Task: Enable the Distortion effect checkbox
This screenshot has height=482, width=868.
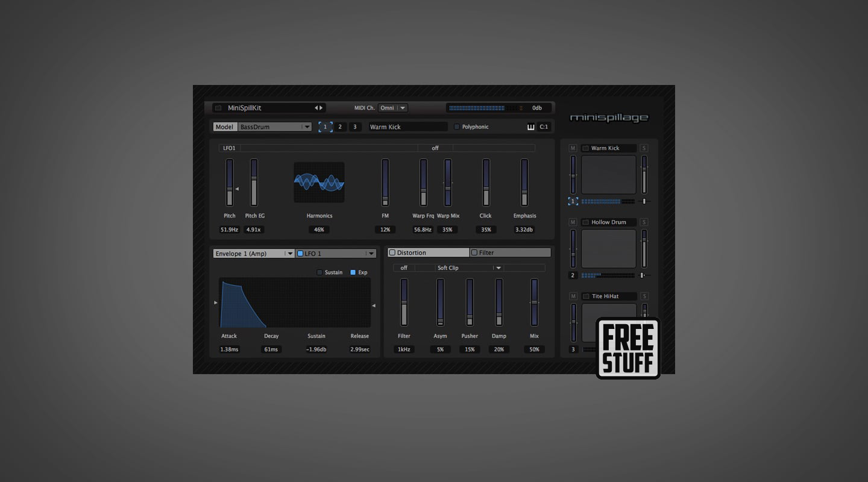Action: coord(392,253)
